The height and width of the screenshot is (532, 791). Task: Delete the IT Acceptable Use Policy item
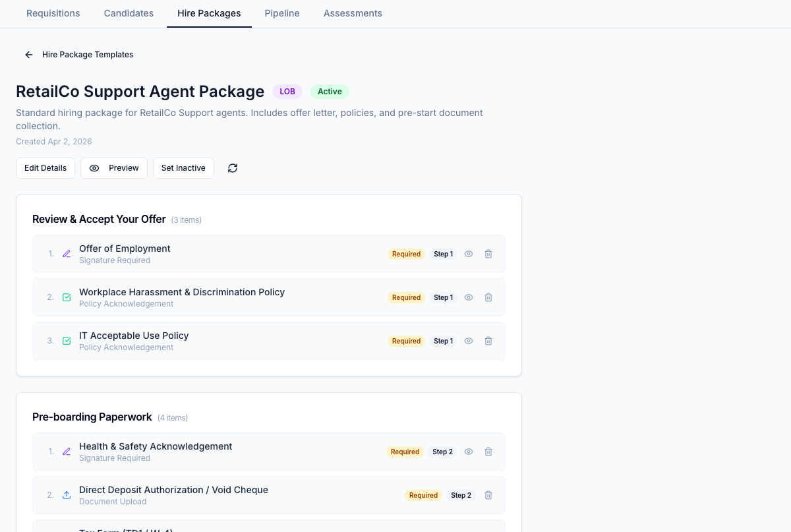[x=488, y=341]
